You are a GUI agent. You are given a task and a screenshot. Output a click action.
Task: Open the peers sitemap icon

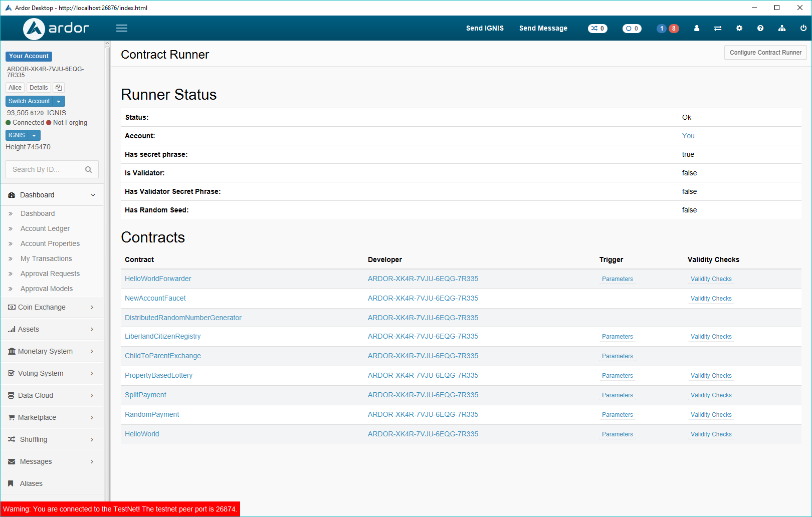tap(782, 29)
